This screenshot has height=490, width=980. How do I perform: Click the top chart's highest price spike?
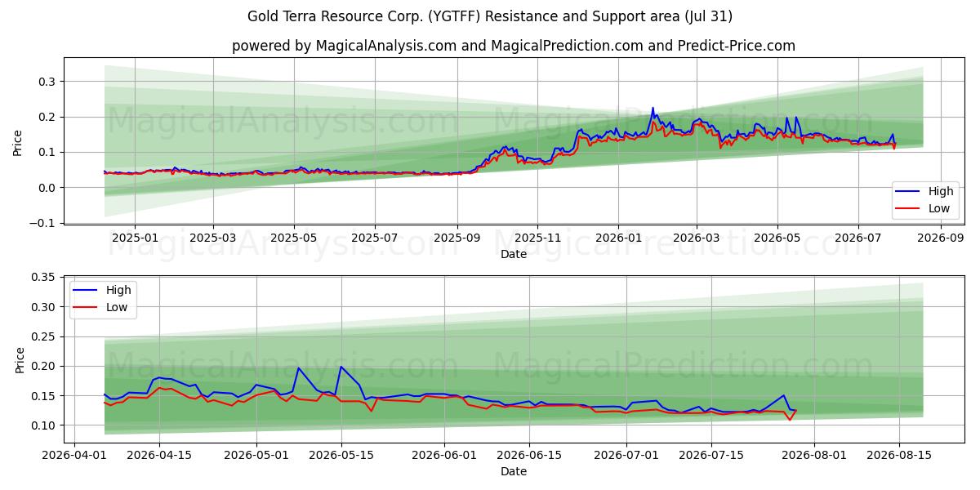tap(653, 108)
